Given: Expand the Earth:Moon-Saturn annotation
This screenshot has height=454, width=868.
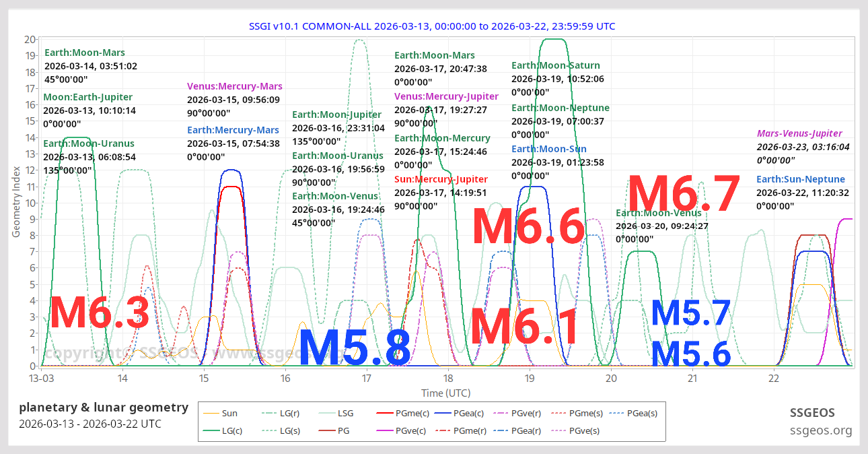Looking at the screenshot, I should click(556, 65).
